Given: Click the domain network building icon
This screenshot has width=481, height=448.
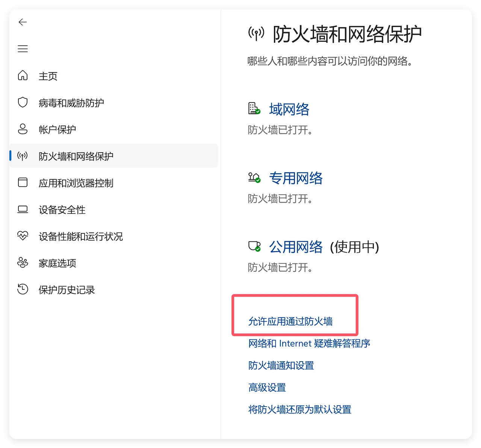Looking at the screenshot, I should click(254, 109).
